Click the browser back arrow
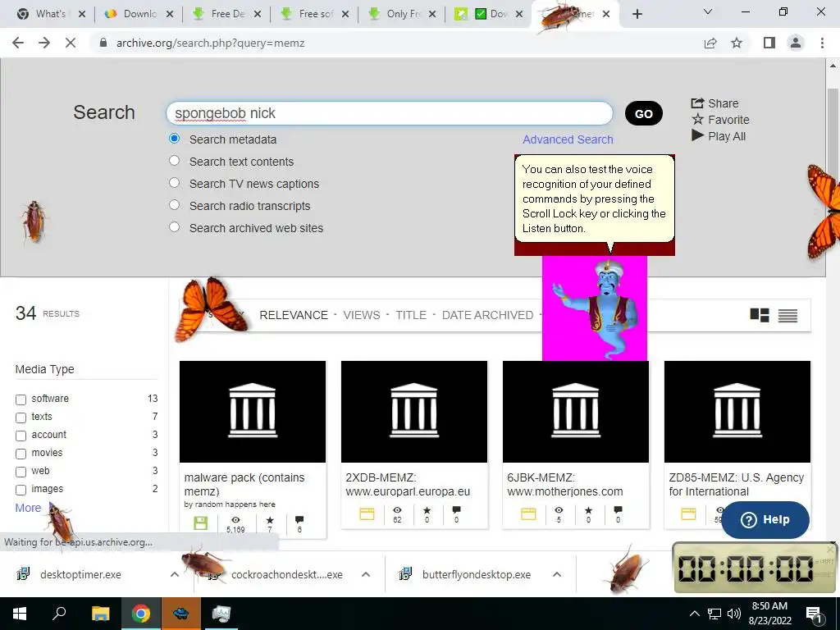 click(18, 43)
